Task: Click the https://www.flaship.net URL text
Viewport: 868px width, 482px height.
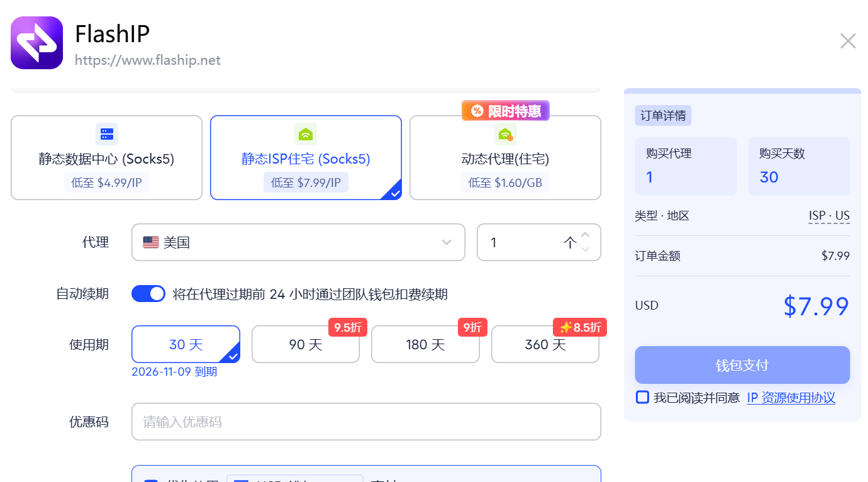Action: pyautogui.click(x=148, y=60)
